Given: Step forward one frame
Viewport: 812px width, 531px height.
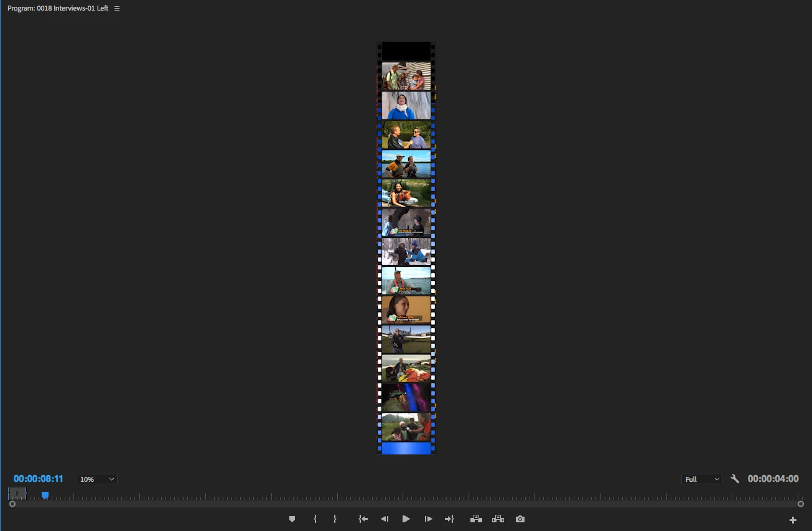Looking at the screenshot, I should click(428, 519).
